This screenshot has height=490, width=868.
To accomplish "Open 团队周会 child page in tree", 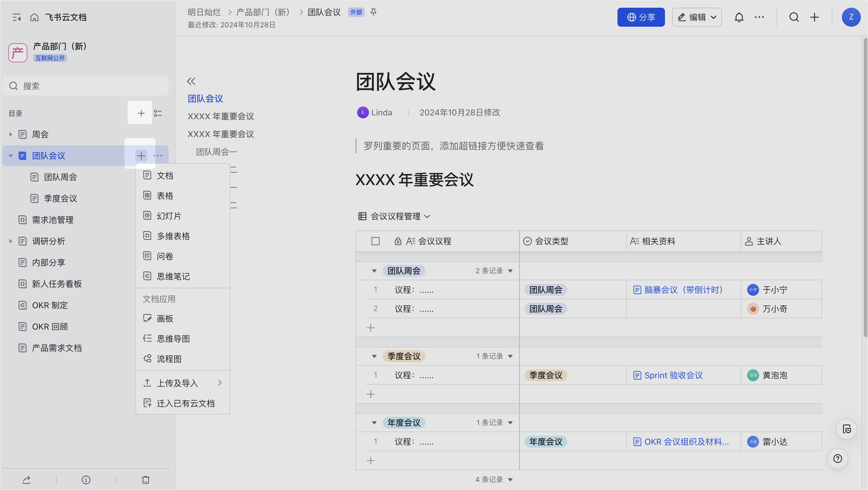I will point(61,177).
